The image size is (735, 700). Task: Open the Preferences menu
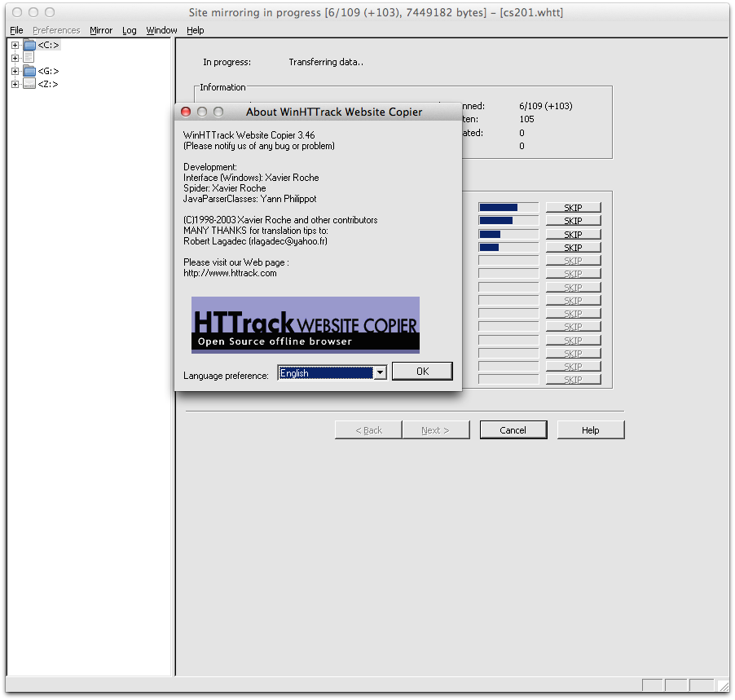coord(56,30)
